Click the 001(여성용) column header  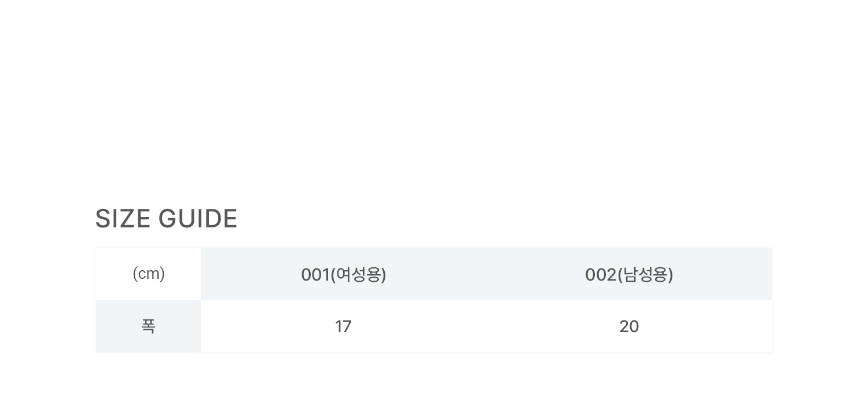(344, 274)
